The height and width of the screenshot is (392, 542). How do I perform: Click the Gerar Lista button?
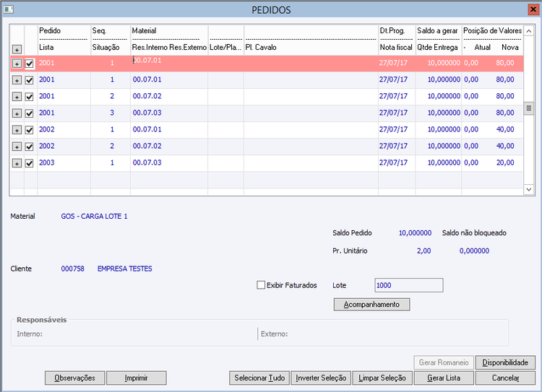tap(444, 378)
